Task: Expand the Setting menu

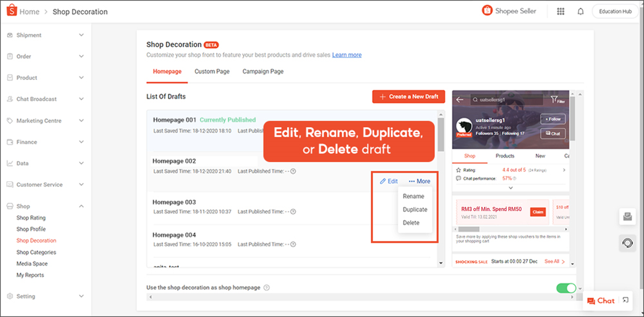Action: pos(81,296)
